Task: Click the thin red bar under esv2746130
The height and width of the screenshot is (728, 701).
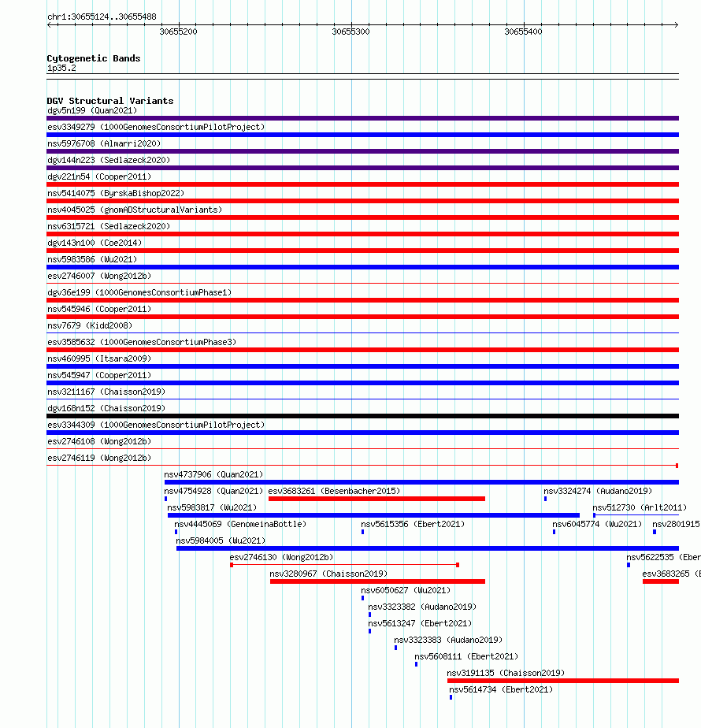Action: click(x=345, y=565)
